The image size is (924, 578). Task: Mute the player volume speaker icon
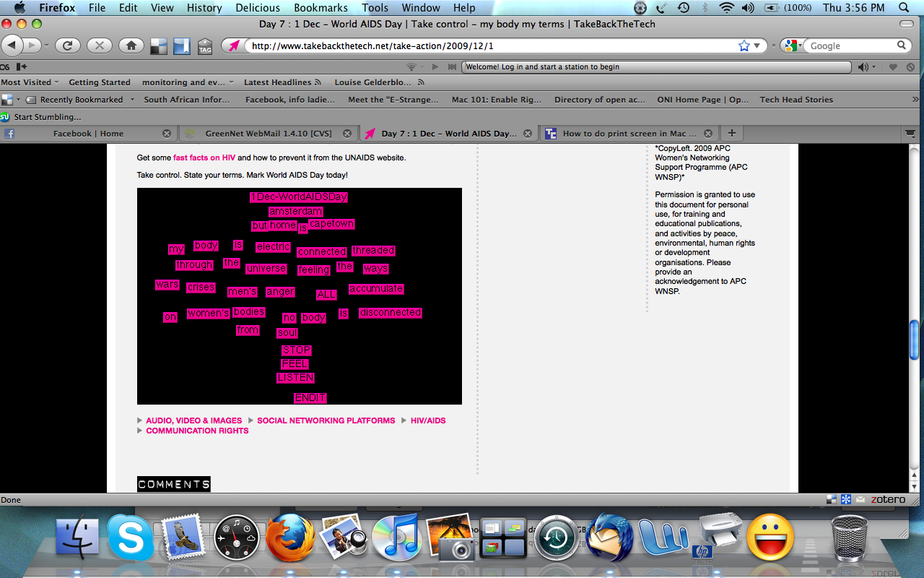pyautogui.click(x=863, y=67)
